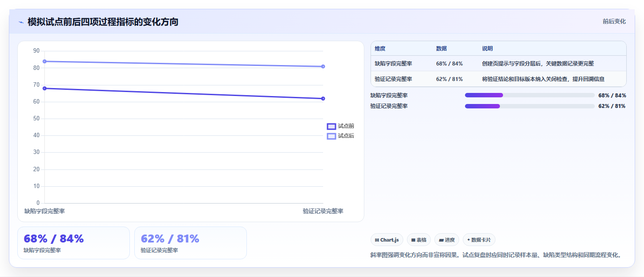The height and width of the screenshot is (277, 644).
Task: Select the 验证记录完整率 table row cell
Action: pos(393,79)
